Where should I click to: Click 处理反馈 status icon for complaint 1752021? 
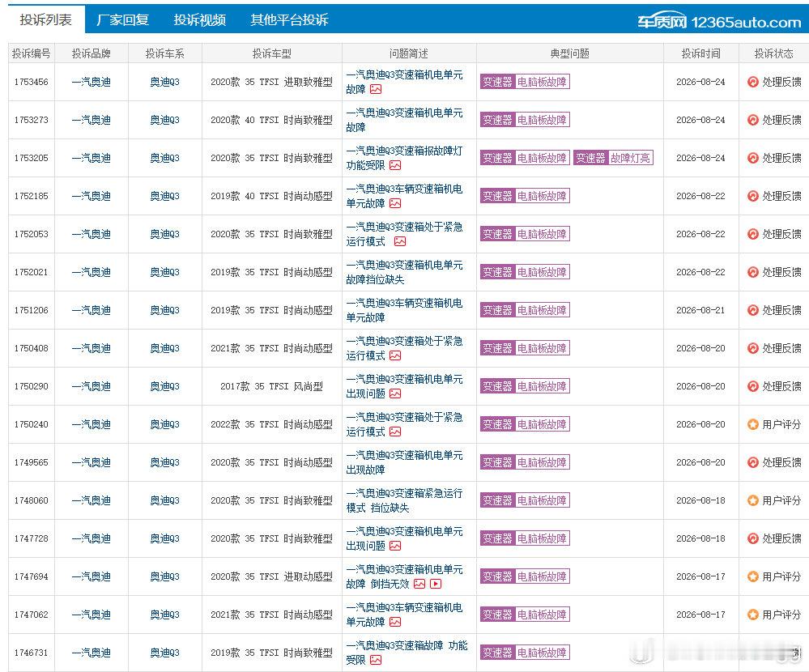tap(753, 272)
